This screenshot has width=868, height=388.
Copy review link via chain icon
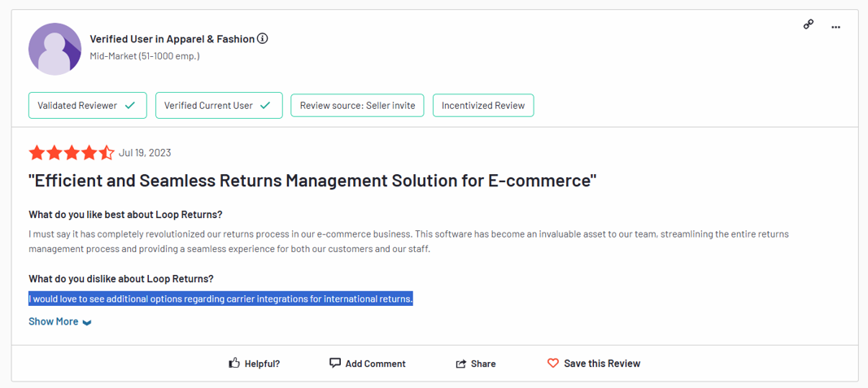pos(809,24)
